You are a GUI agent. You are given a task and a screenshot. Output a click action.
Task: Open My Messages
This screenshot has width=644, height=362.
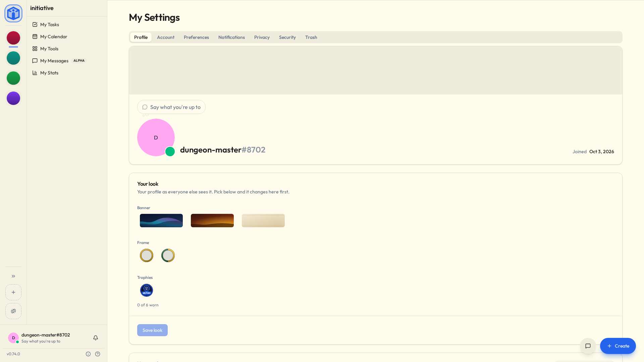click(67, 61)
